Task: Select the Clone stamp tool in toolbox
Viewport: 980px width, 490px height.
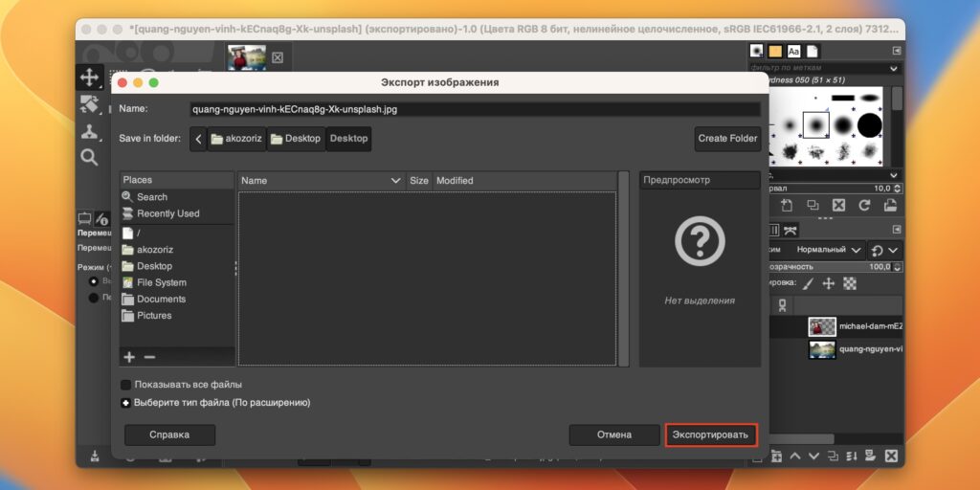Action: point(90,130)
